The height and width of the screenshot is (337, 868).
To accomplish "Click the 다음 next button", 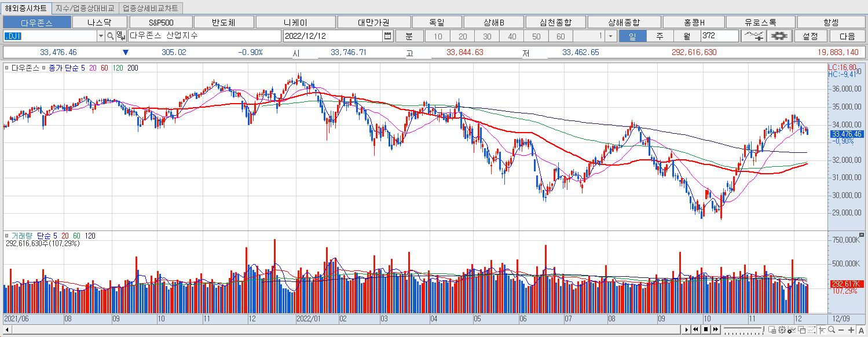I will pos(847,35).
